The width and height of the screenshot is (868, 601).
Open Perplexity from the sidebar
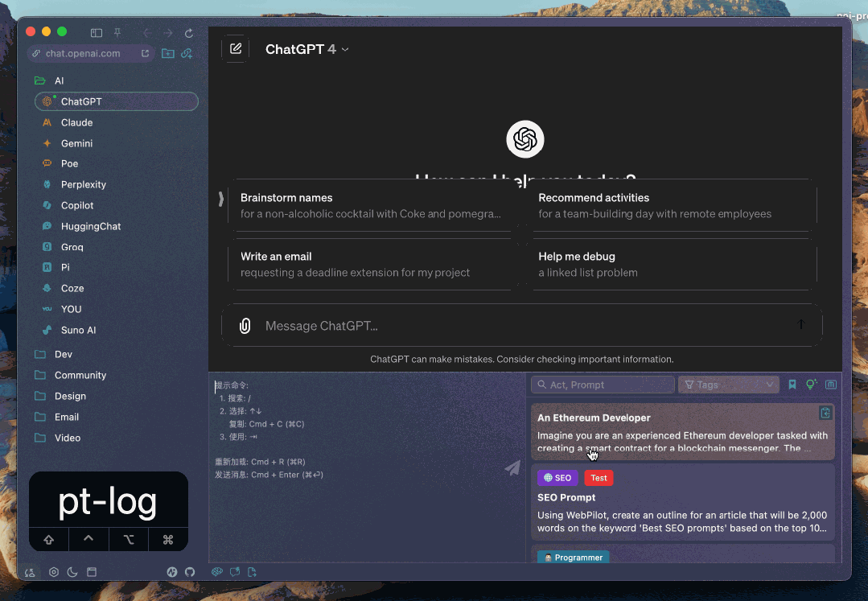[x=117, y=184]
